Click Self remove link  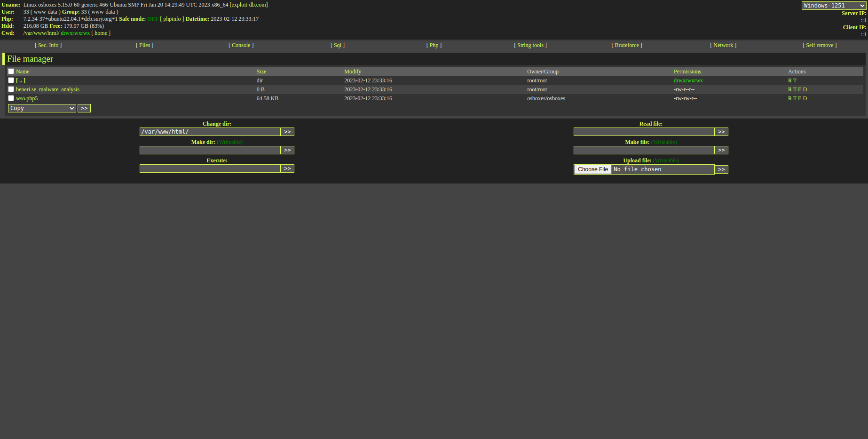pos(820,45)
